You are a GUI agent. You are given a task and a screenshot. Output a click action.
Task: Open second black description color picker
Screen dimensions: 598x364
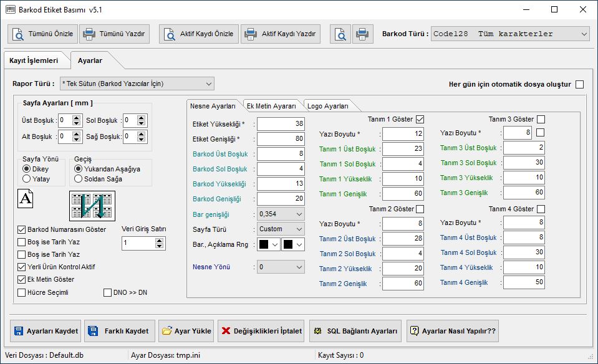click(293, 245)
